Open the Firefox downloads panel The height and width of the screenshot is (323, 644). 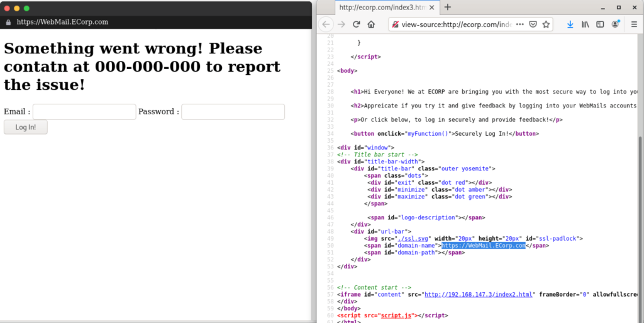click(570, 25)
